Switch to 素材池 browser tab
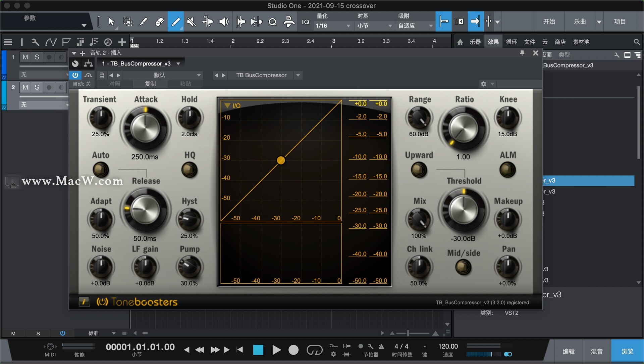 (581, 42)
